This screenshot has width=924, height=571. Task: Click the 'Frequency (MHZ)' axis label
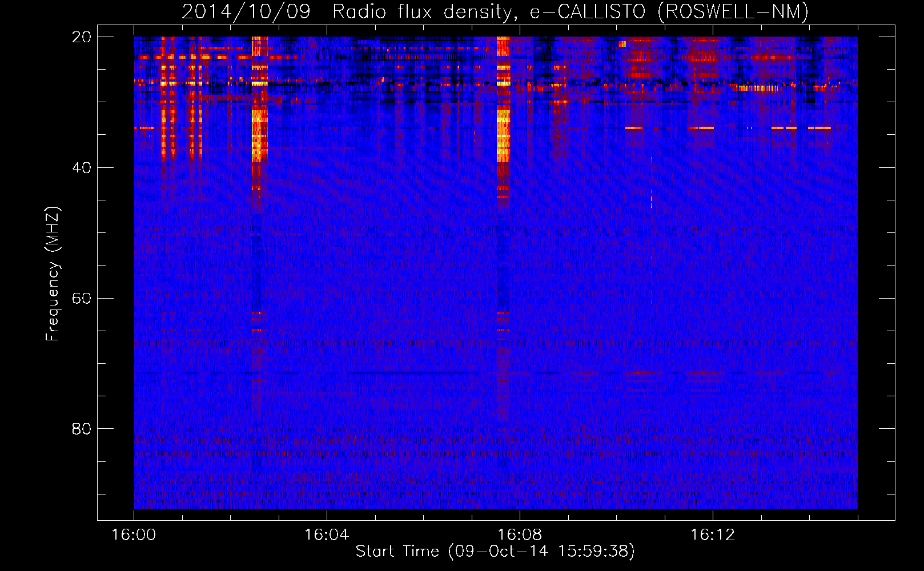53,274
